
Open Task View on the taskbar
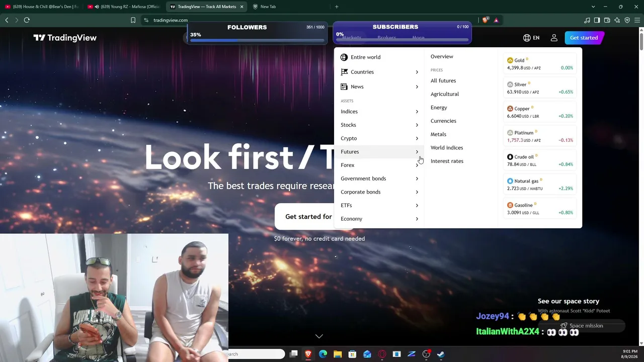[294, 354]
